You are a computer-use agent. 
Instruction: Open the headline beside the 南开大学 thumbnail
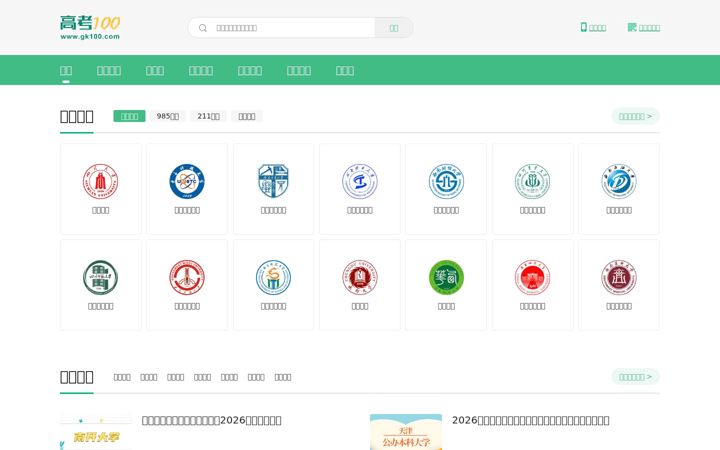click(212, 420)
